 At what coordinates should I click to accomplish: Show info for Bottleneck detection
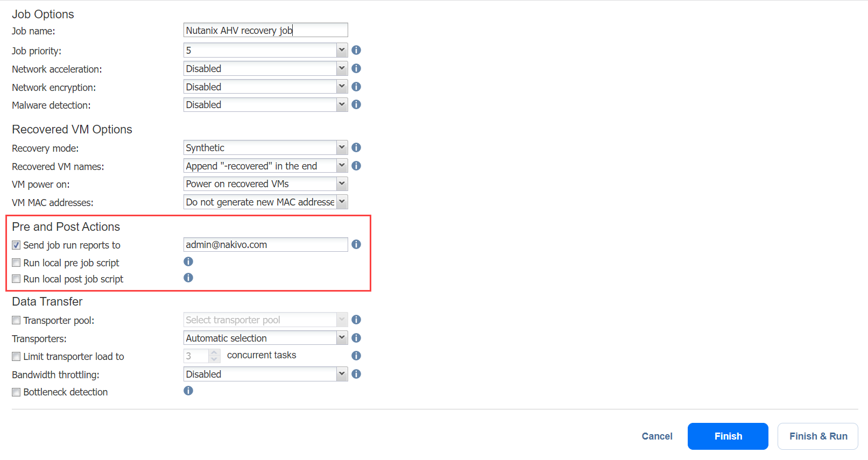click(x=188, y=391)
